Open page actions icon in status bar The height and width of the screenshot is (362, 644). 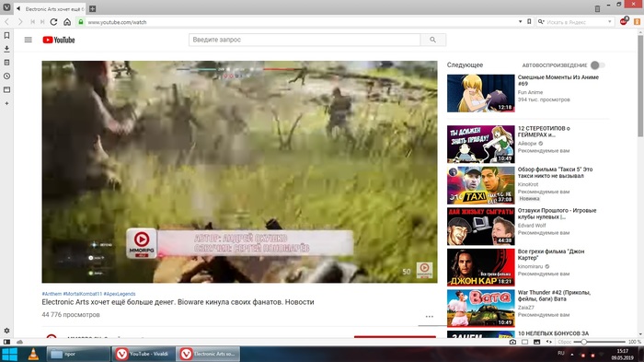[x=548, y=342]
